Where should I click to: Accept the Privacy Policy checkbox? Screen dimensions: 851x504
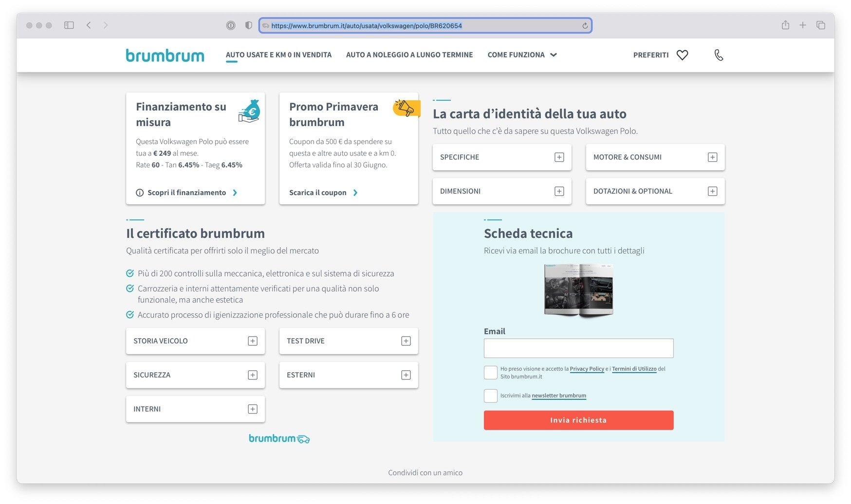[x=491, y=373]
